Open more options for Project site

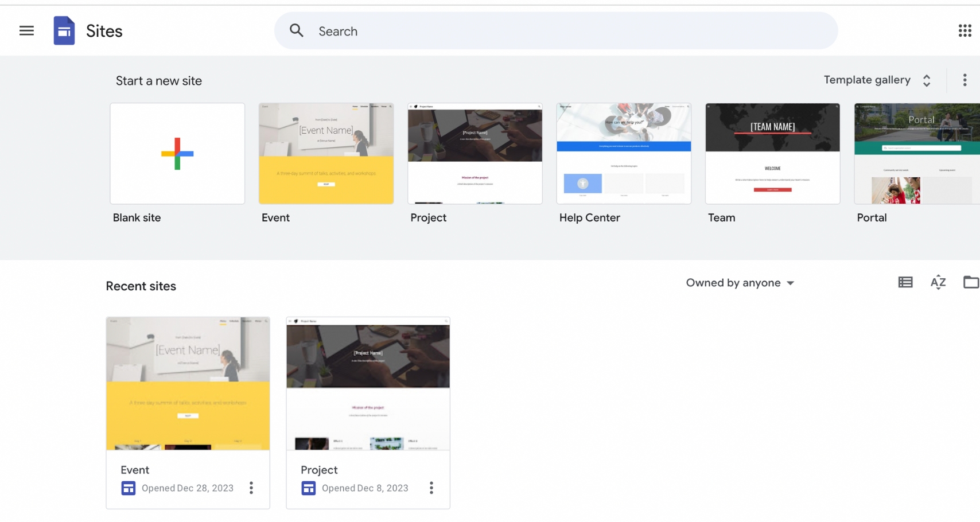[431, 488]
